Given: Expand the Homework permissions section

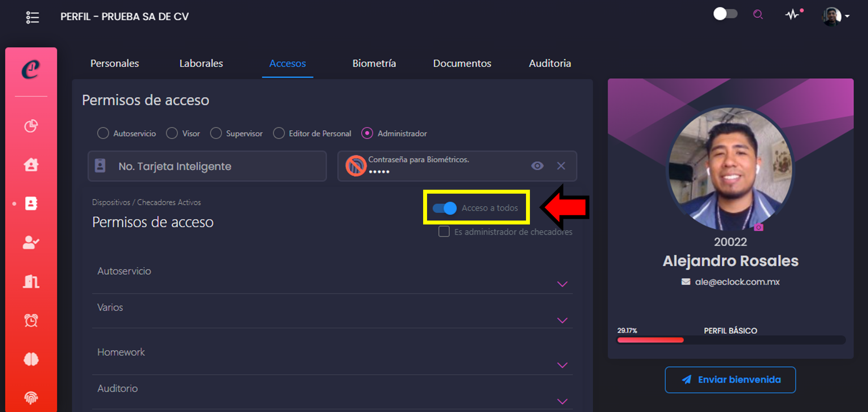Looking at the screenshot, I should tap(562, 365).
